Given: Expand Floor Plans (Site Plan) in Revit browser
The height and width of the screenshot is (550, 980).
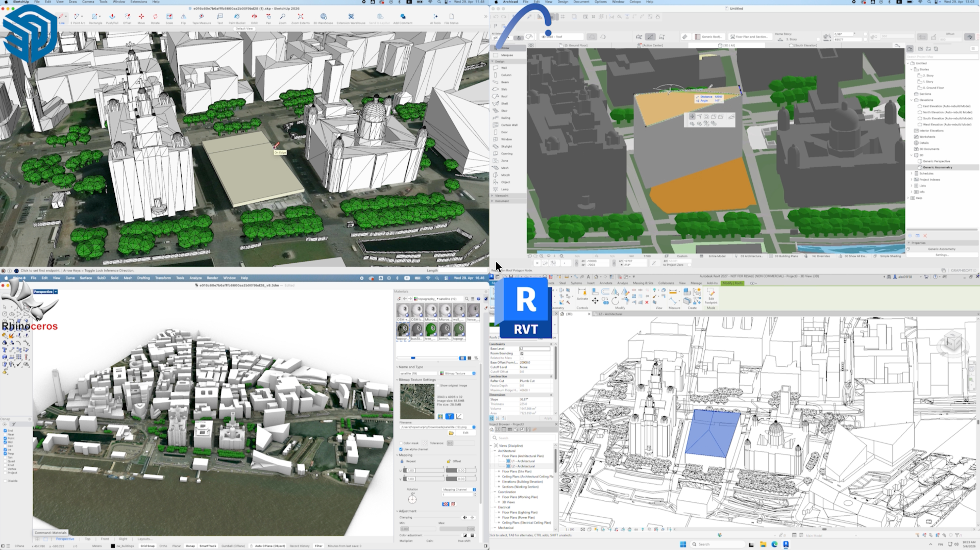Looking at the screenshot, I should [x=499, y=471].
